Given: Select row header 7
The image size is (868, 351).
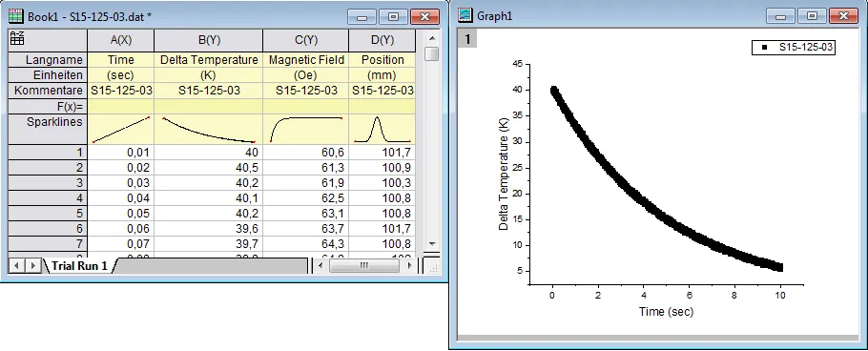Looking at the screenshot, I should coord(48,243).
